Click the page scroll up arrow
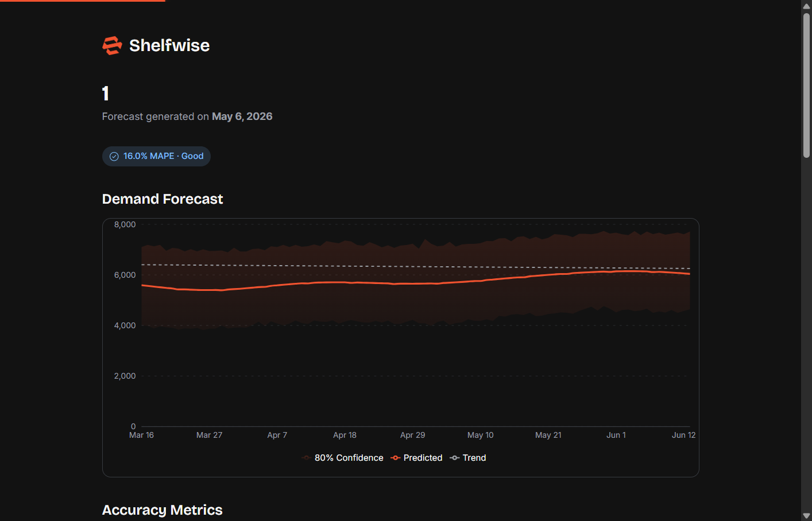 click(806, 6)
